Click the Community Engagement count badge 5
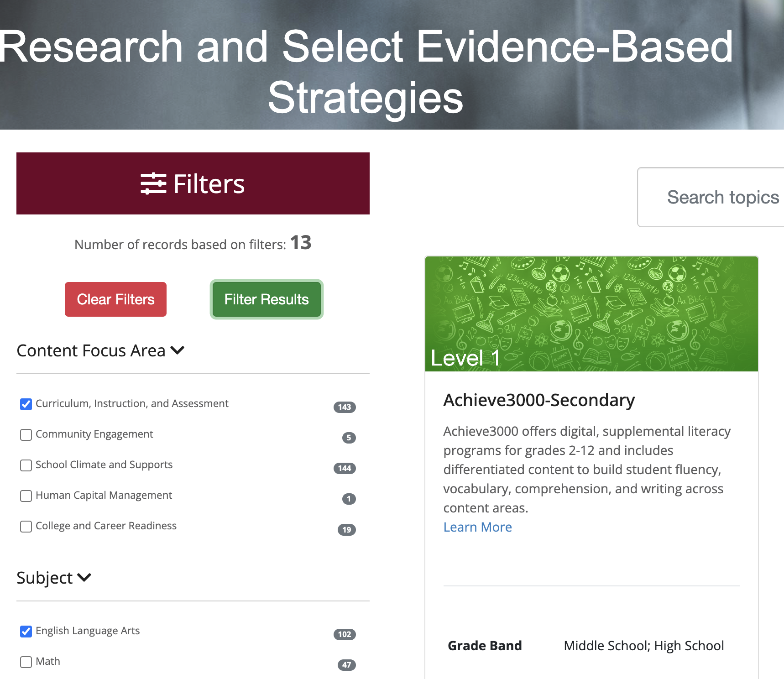The image size is (784, 679). click(x=349, y=437)
